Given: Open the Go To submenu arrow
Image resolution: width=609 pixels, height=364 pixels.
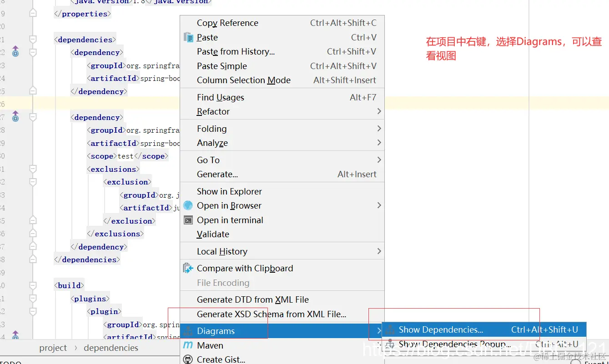Looking at the screenshot, I should 379,160.
